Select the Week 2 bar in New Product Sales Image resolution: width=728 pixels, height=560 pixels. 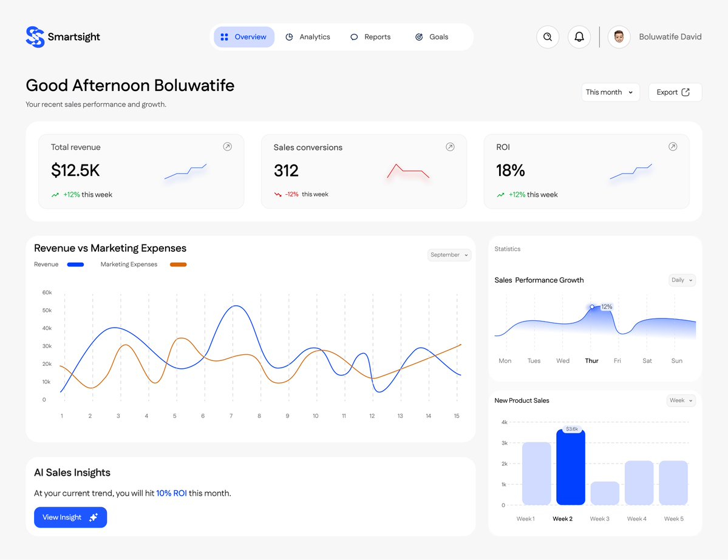pos(570,467)
